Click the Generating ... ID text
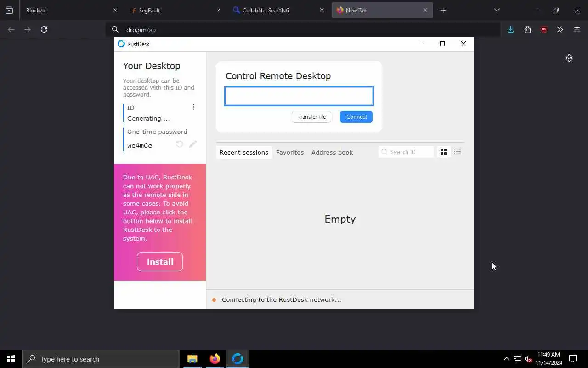 (x=148, y=118)
